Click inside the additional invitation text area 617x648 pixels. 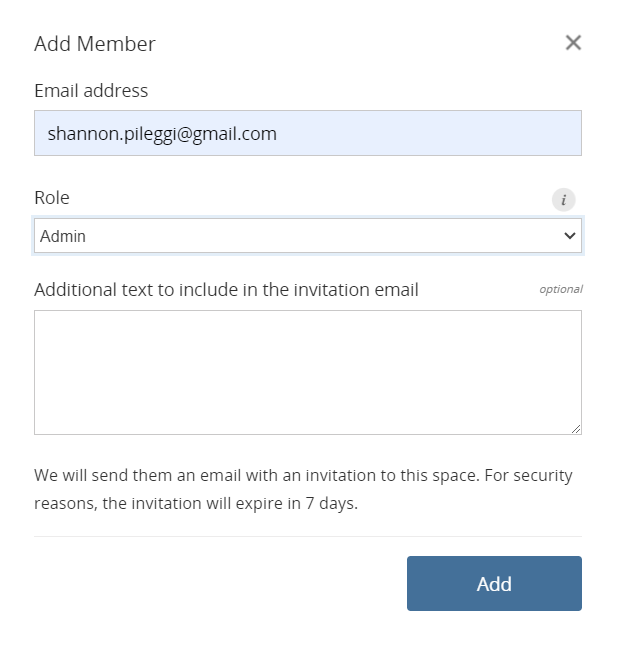pyautogui.click(x=308, y=372)
